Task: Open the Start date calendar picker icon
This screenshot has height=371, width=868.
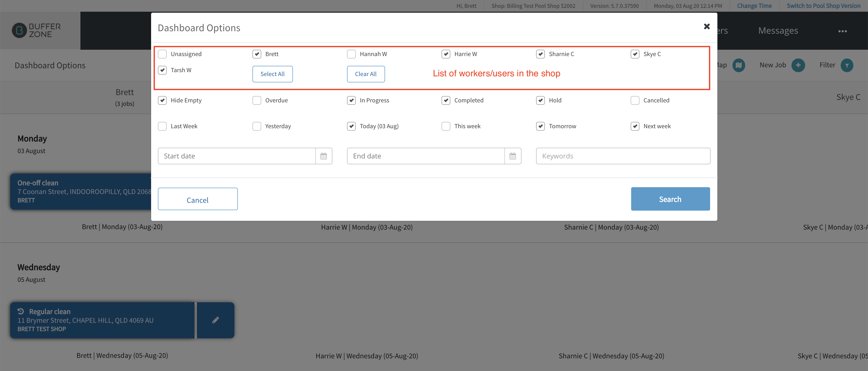Action: 323,156
